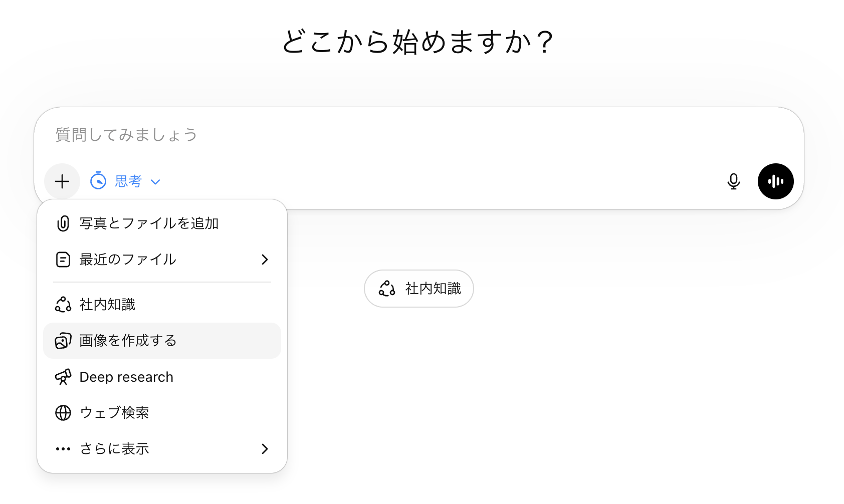The width and height of the screenshot is (844, 504).
Task: Expand the さらに表示 submenu arrow
Action: [265, 449]
